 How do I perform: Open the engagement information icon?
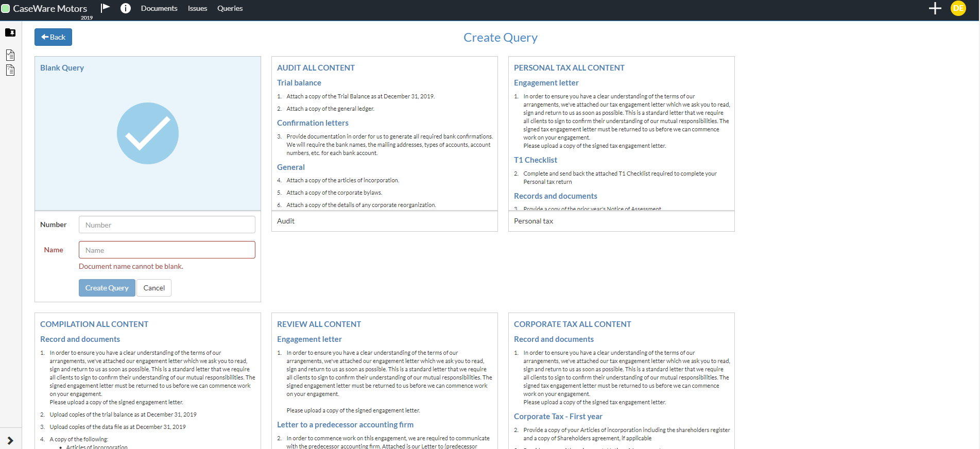(x=125, y=8)
